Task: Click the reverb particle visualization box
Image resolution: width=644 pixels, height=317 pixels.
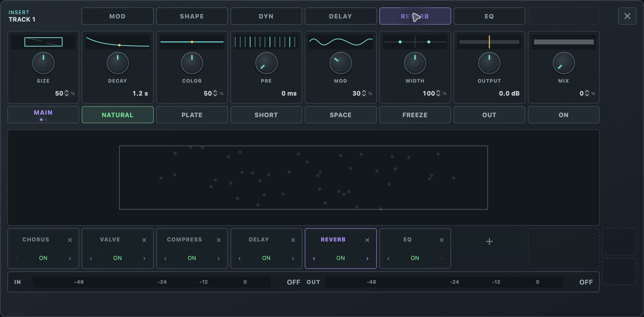Action: [x=304, y=178]
